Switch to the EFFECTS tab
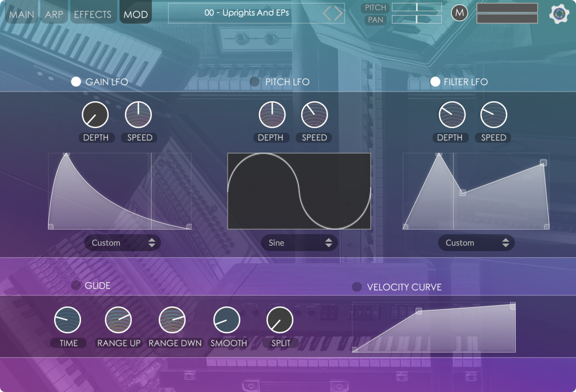The width and height of the screenshot is (576, 392). coord(92,14)
